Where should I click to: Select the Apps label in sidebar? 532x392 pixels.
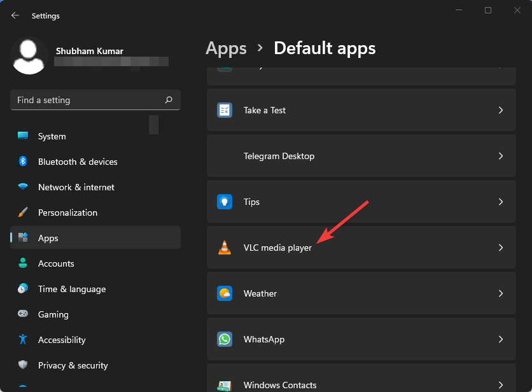tap(48, 238)
